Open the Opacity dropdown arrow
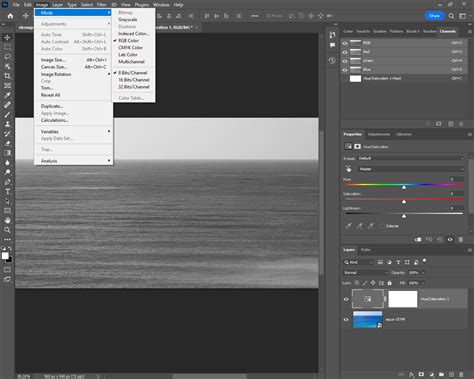This screenshot has width=474, height=379. 423,273
